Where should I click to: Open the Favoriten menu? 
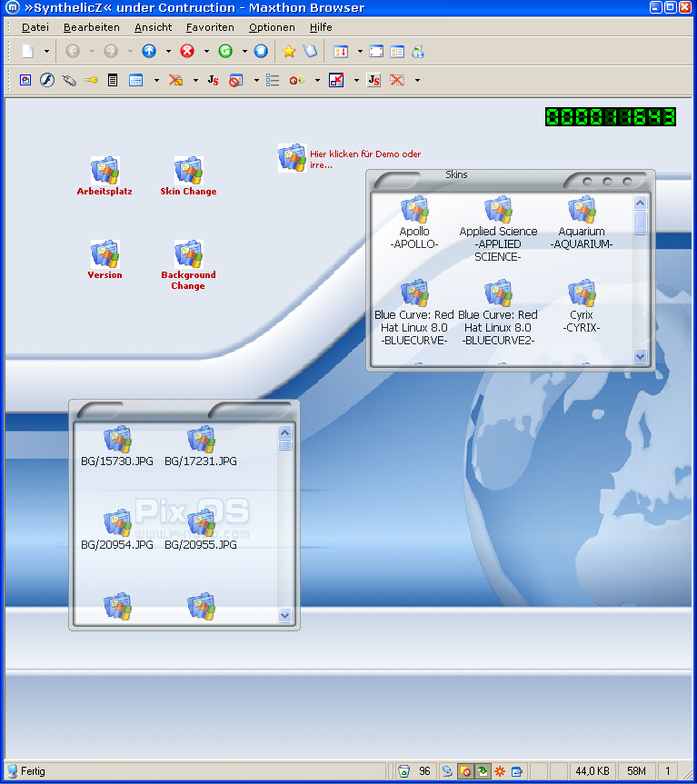(x=210, y=27)
